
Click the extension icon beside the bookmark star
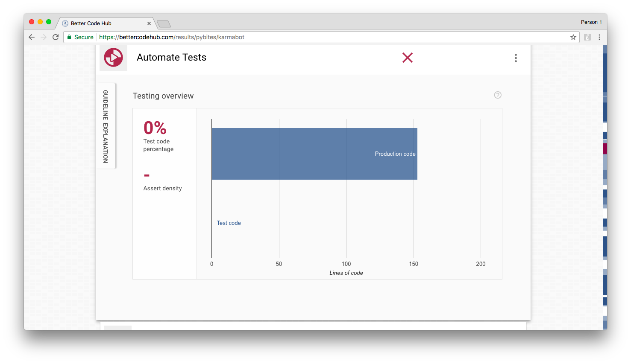coord(587,37)
